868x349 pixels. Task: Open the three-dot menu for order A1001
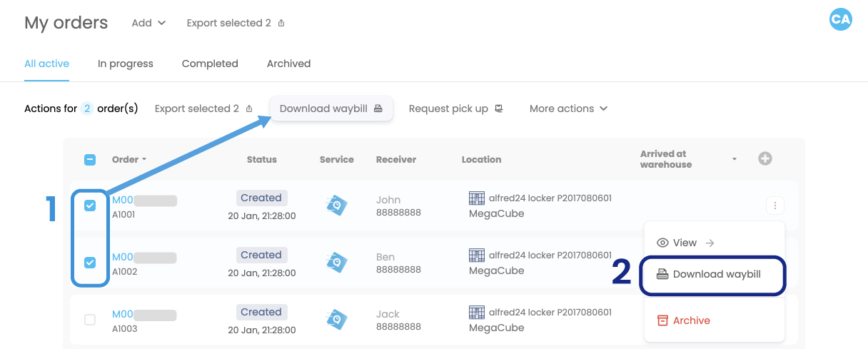click(x=774, y=206)
